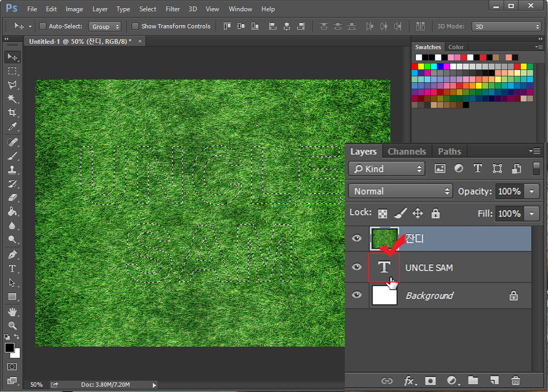Select the Magic Wand tool
Viewport: 548px width, 392px height.
pos(12,99)
